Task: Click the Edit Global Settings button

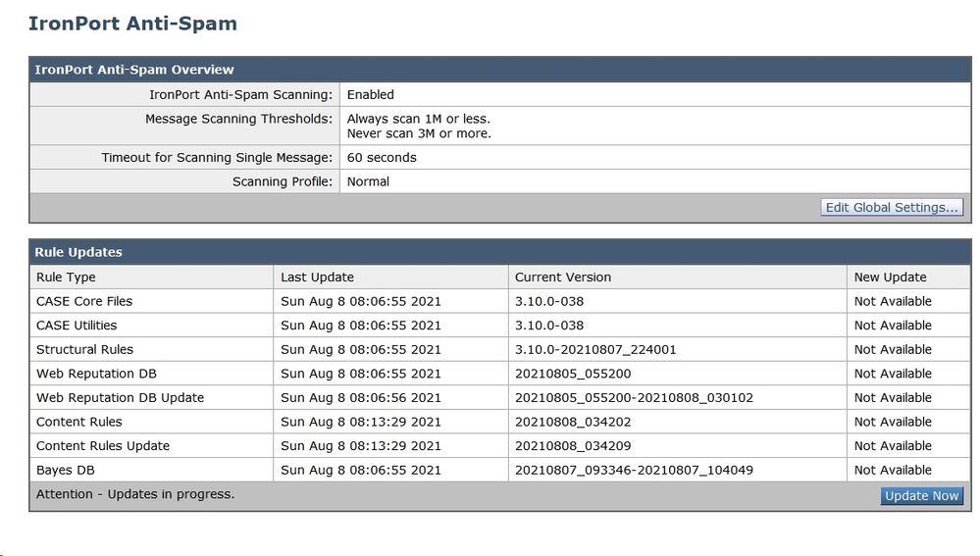Action: (x=892, y=208)
